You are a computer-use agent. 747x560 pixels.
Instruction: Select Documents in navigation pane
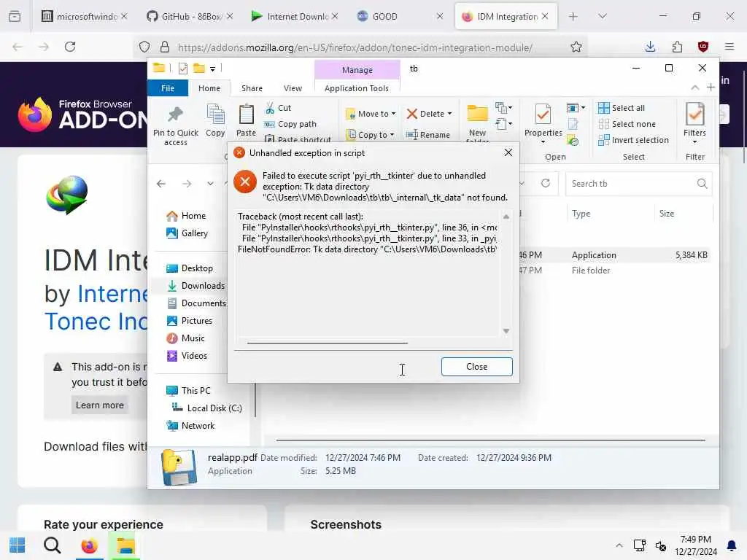pos(196,303)
